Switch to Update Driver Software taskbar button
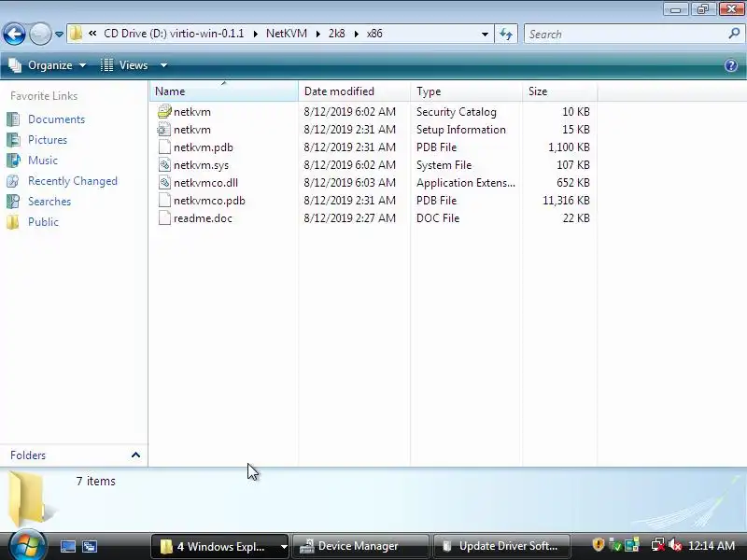 501,546
